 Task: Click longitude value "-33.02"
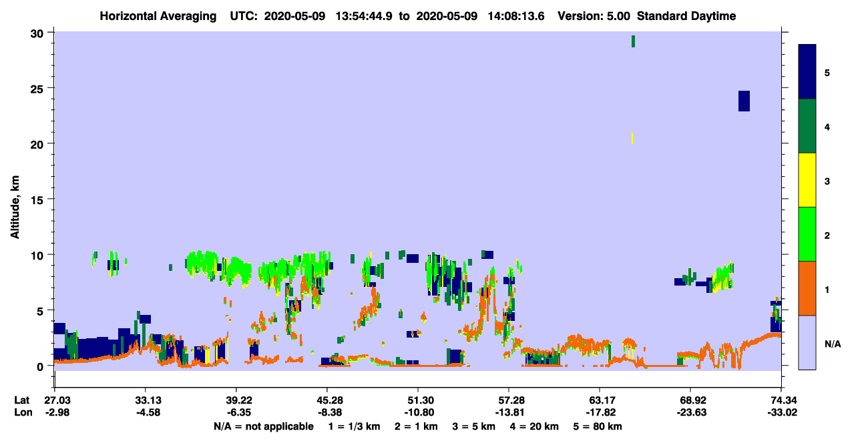click(x=781, y=412)
